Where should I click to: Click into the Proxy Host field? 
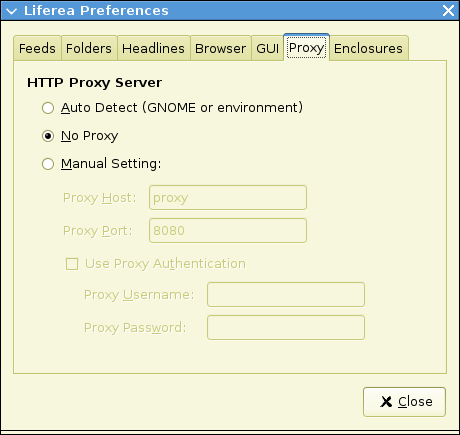coord(228,198)
